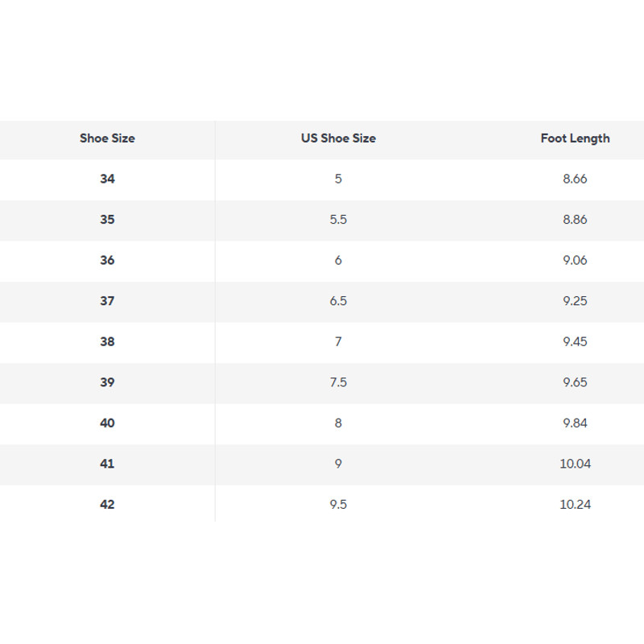Select shoe size 37 cell

click(x=107, y=301)
